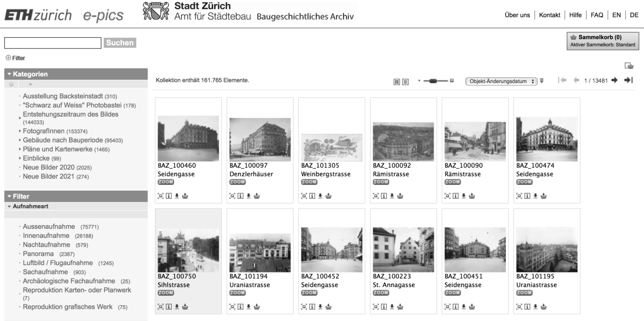Click the export icon above the image grid
The height and width of the screenshot is (321, 644).
(629, 65)
